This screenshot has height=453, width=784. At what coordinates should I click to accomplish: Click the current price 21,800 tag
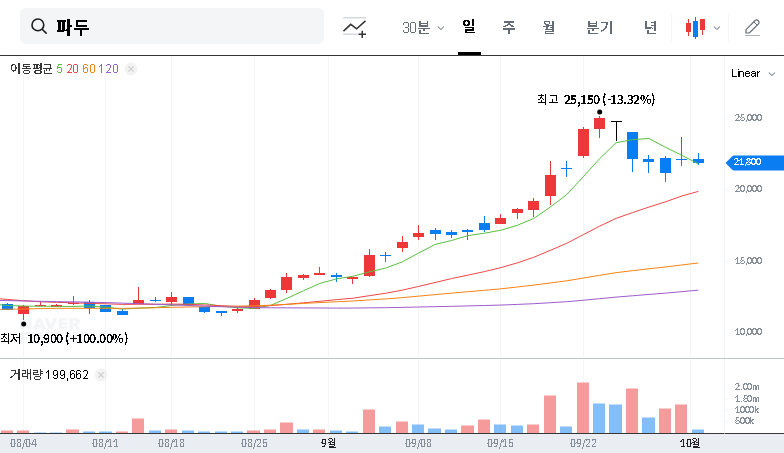pyautogui.click(x=746, y=161)
